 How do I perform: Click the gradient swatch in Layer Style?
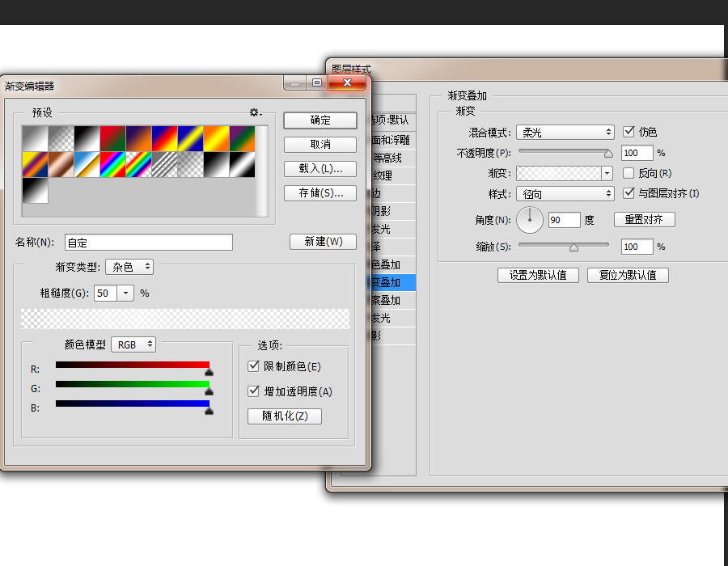tap(559, 174)
